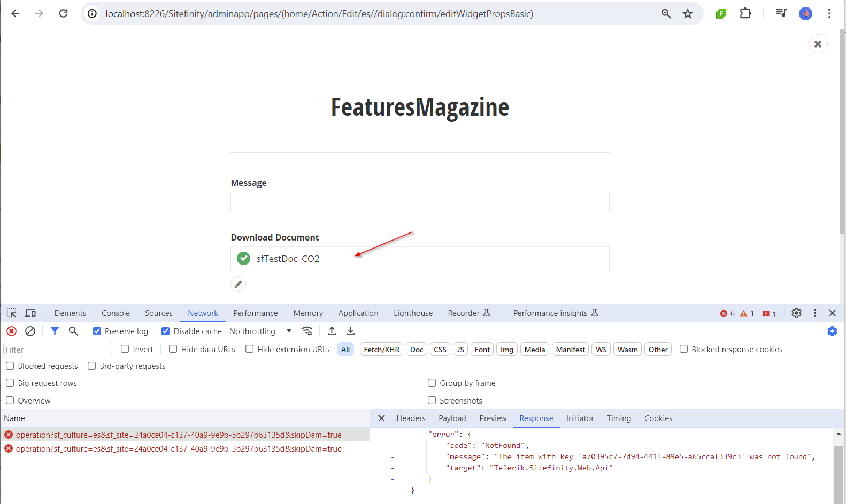
Task: Enable the Big request rows option
Action: coord(10,383)
